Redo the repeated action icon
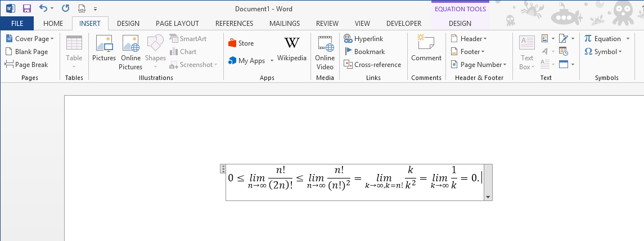Viewport: 644px width, 241px height. tap(65, 8)
